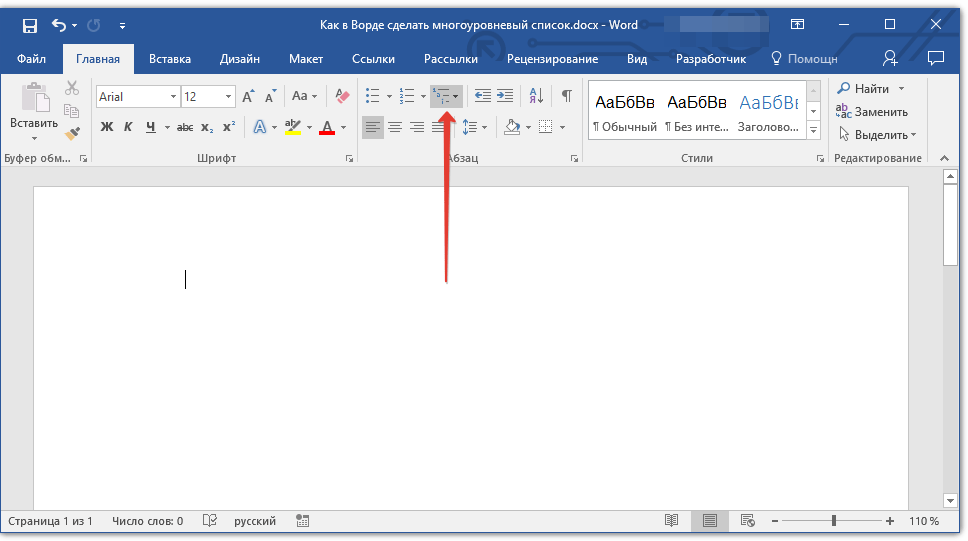Toggle italic formatting (К)
968x541 pixels.
128,127
